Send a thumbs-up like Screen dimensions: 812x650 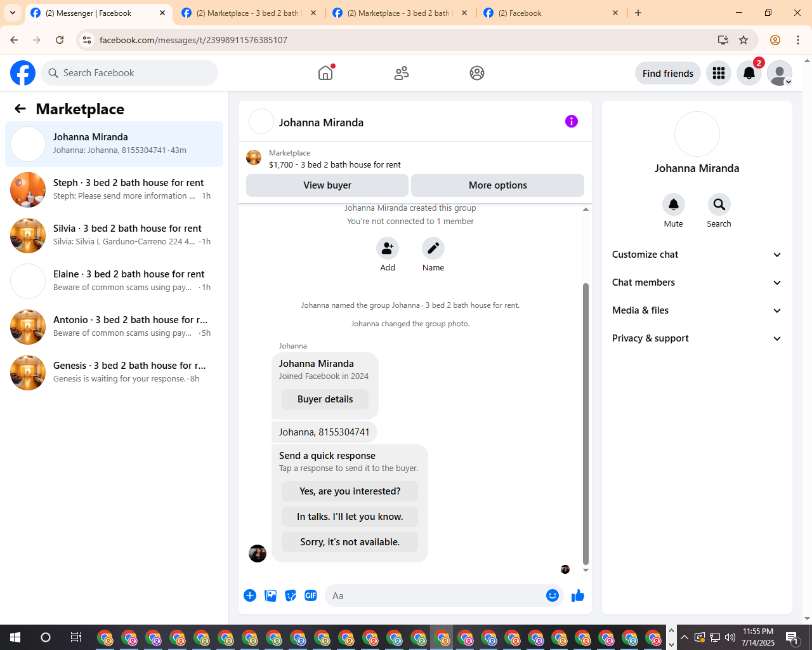578,595
